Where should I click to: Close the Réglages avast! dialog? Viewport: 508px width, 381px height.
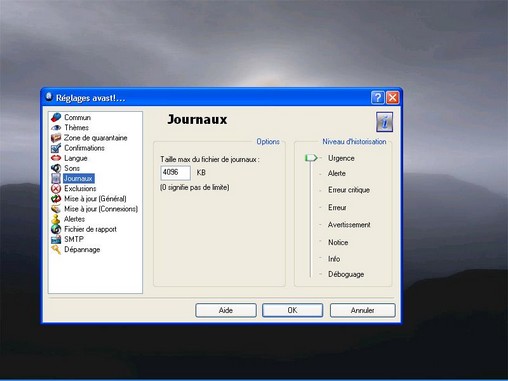393,98
